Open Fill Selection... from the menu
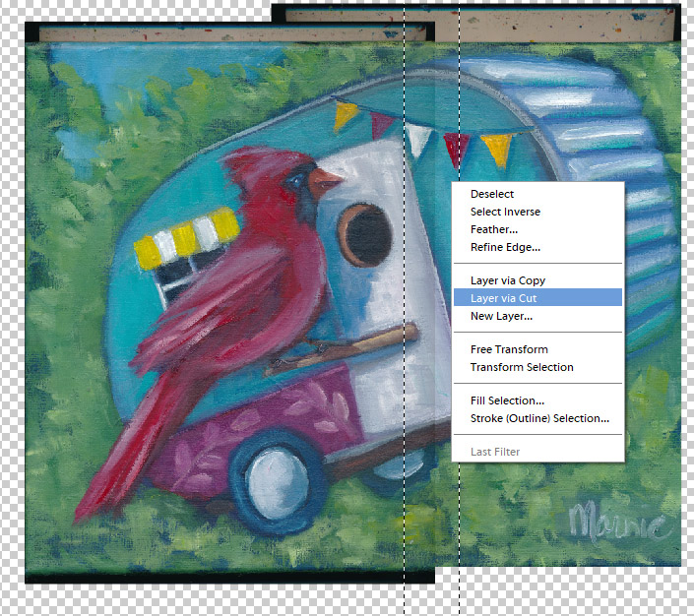 507,400
